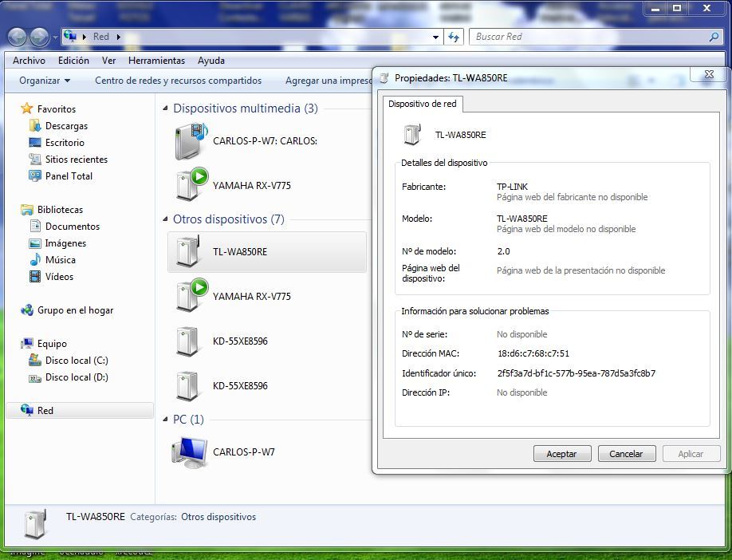Click the CARLOS-P-W7: CARLOS: multimedia device icon

[191, 141]
